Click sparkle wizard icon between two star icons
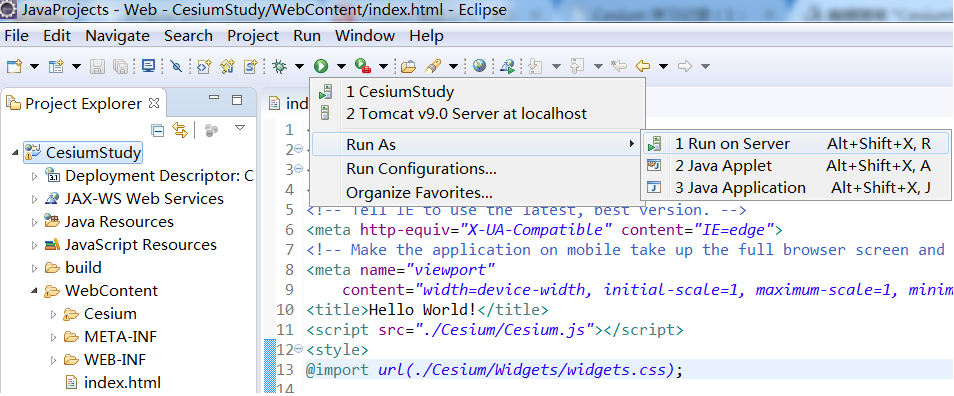The height and width of the screenshot is (396, 954). 228,66
